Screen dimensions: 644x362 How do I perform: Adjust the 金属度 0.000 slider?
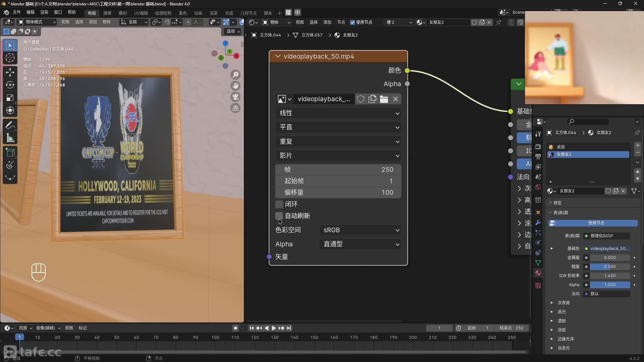coord(610,258)
